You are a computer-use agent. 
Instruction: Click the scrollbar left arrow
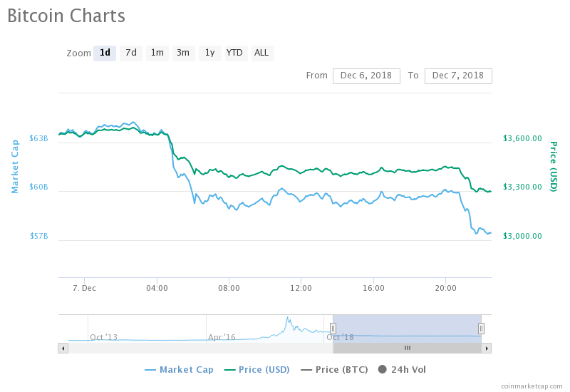coord(63,348)
